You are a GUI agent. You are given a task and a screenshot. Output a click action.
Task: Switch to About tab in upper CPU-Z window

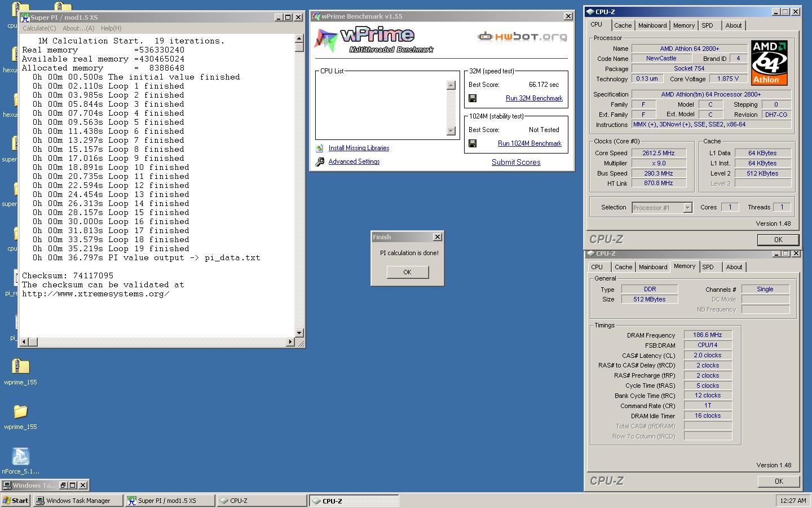pyautogui.click(x=734, y=25)
